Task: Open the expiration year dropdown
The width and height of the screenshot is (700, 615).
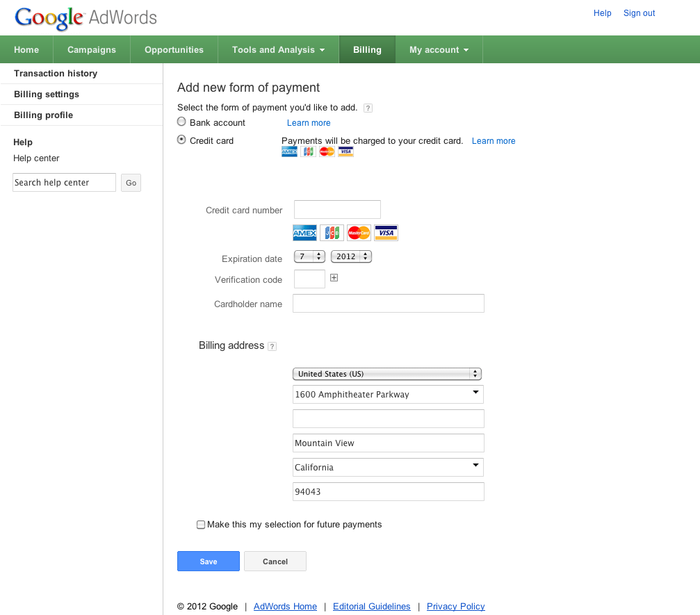Action: (351, 256)
